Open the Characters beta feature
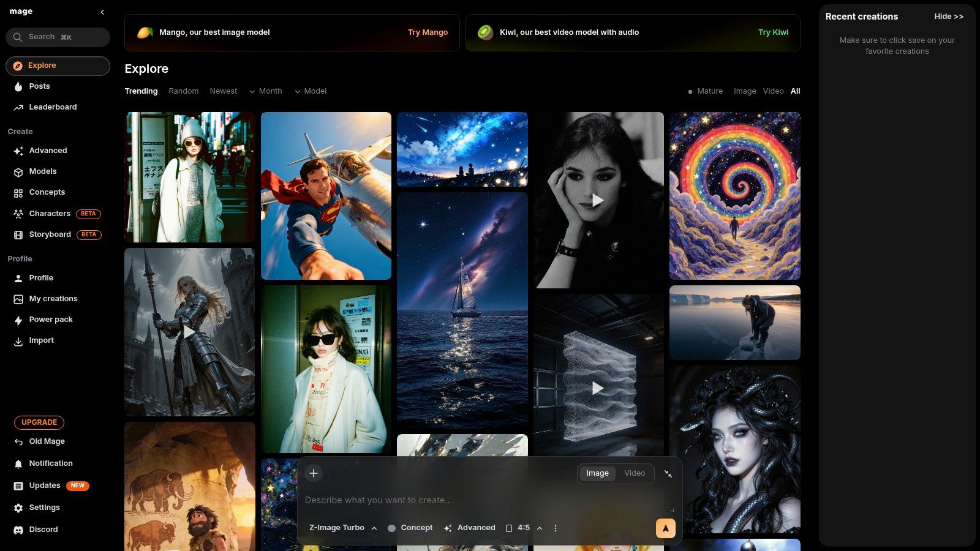980x551 pixels. click(49, 213)
